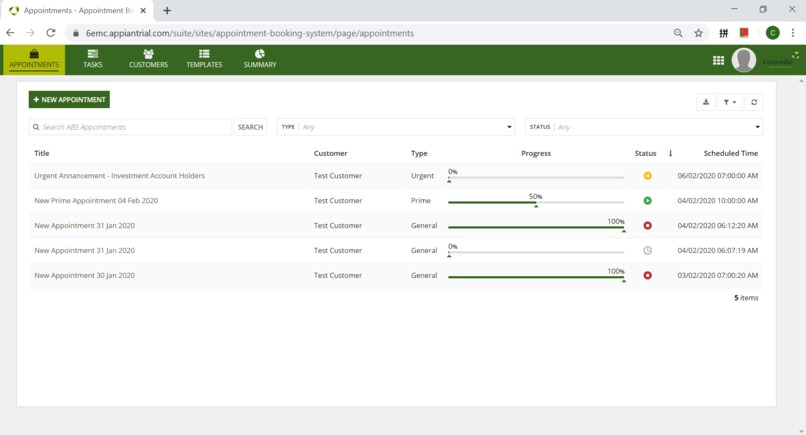Click the address bar URL
Screen dimensions: 806x435
coord(250,33)
